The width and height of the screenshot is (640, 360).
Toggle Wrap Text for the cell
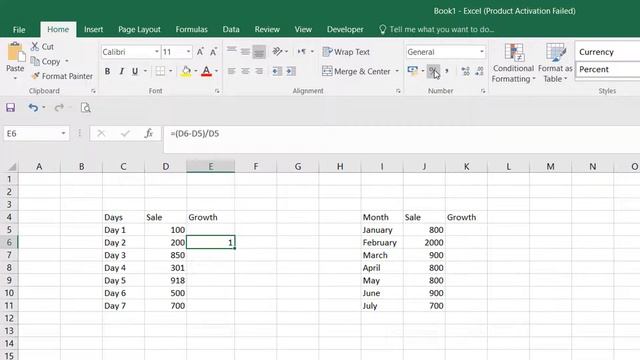pos(346,52)
